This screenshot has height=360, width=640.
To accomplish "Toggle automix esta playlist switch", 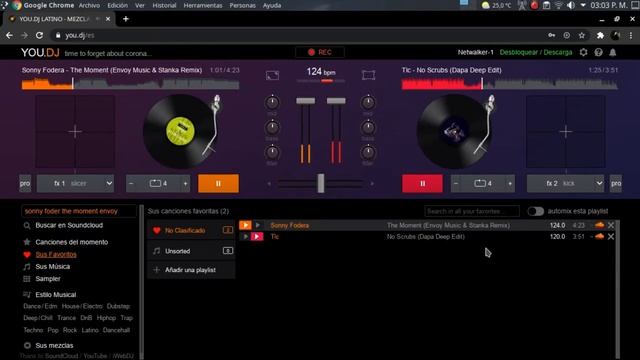I will 535,211.
